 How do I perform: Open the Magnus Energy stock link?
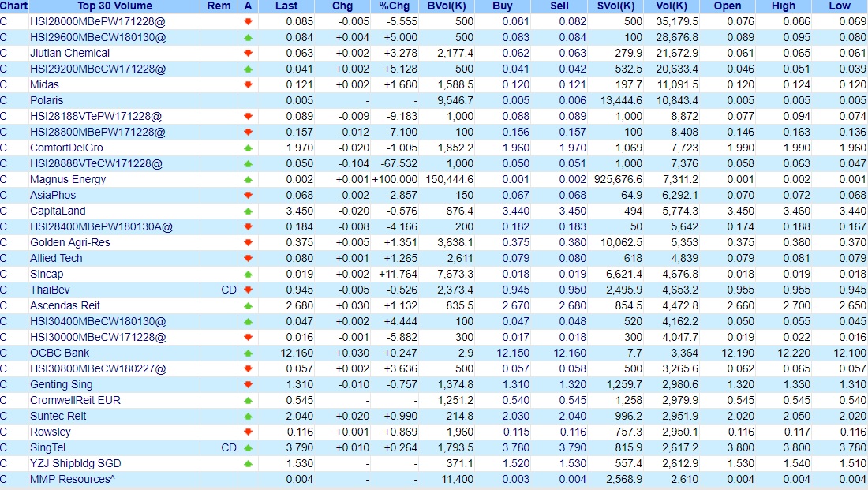[68, 179]
